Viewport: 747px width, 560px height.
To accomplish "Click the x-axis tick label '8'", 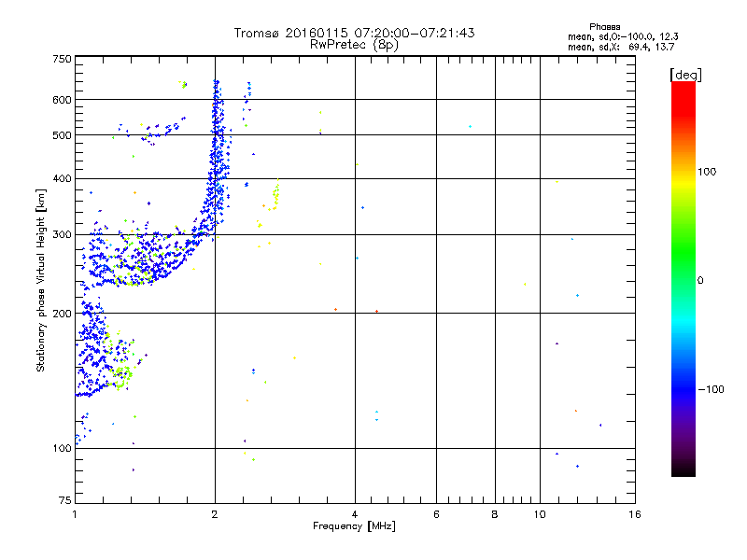I will coord(495,514).
